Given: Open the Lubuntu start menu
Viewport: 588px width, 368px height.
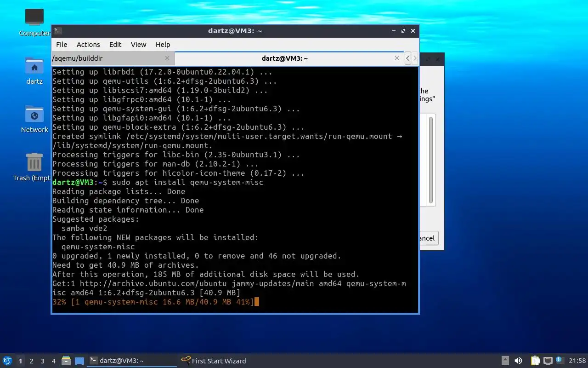Looking at the screenshot, I should pyautogui.click(x=7, y=361).
